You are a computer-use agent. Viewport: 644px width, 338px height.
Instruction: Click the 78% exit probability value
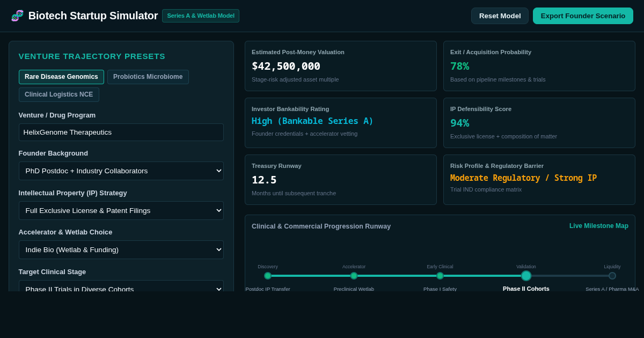459,66
